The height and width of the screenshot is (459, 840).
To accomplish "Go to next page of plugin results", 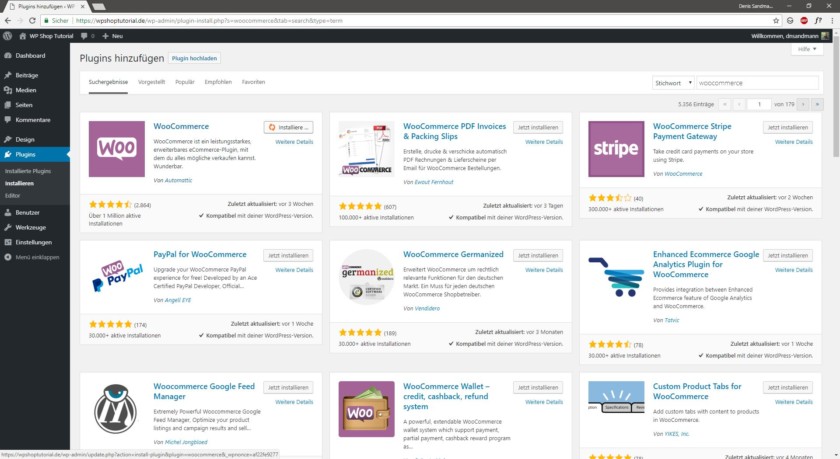I will (x=801, y=104).
